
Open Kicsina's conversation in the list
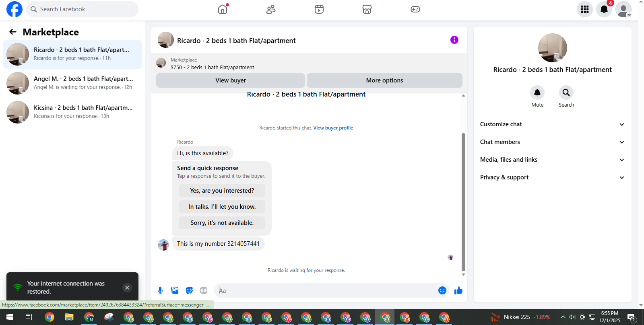point(72,112)
